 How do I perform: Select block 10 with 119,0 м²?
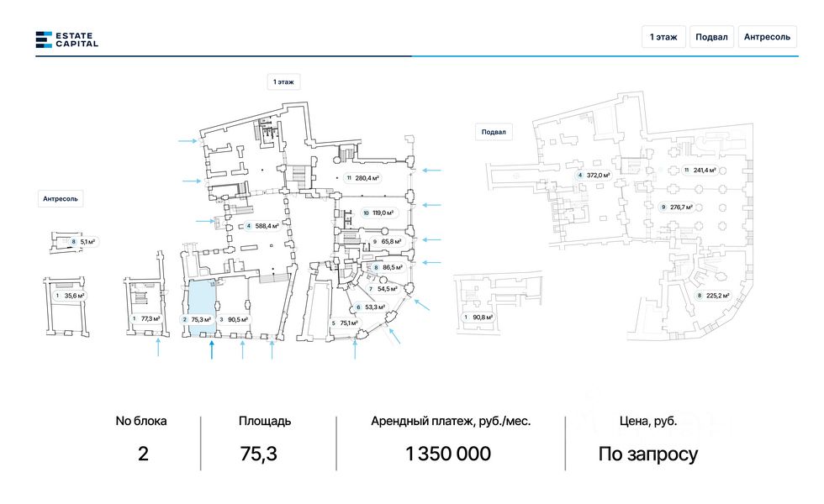(378, 213)
